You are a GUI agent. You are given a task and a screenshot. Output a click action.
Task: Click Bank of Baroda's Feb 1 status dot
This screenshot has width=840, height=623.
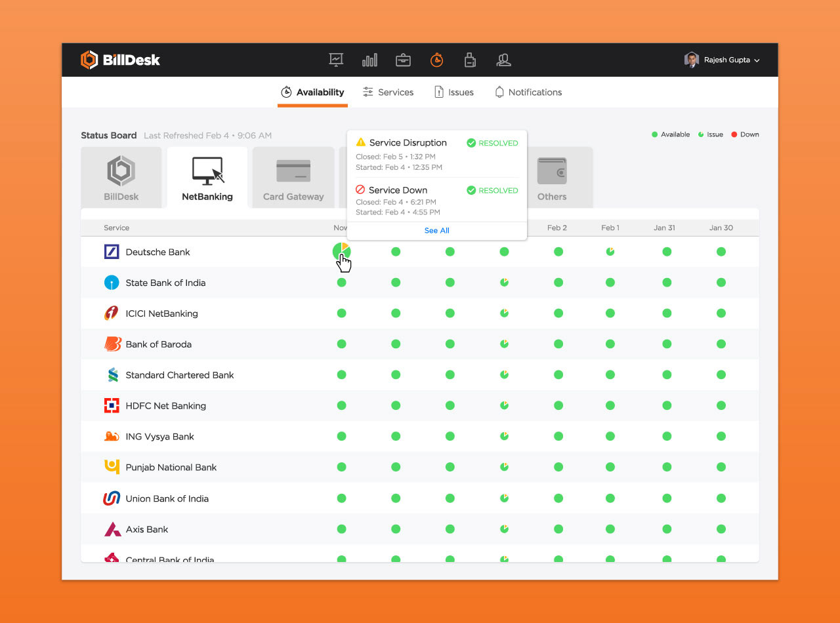pos(610,344)
